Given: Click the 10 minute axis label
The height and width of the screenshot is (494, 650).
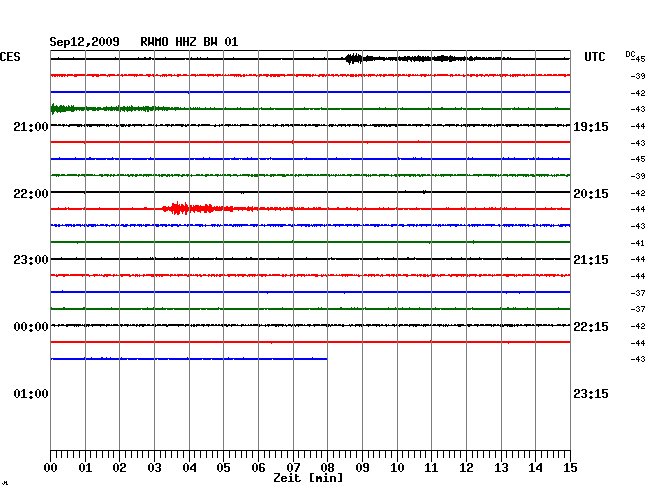Looking at the screenshot, I should pos(397,467).
